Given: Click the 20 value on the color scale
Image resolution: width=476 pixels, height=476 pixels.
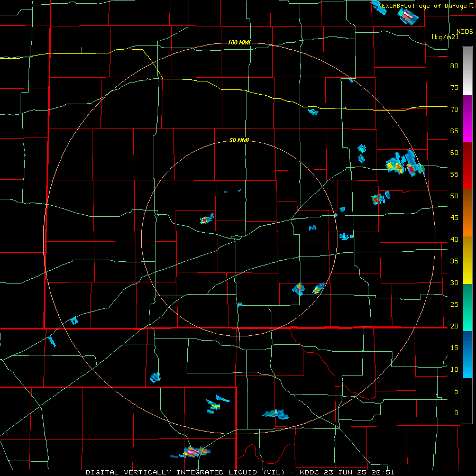Looking at the screenshot, I should click(x=454, y=326).
